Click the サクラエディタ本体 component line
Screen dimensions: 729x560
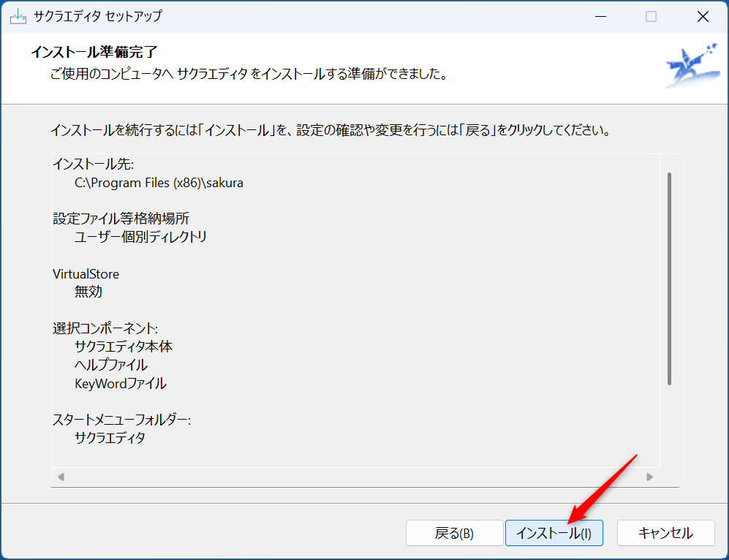click(123, 347)
